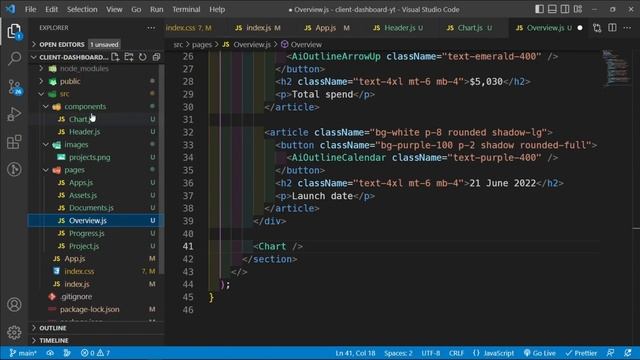
Task: Switch to the Chart.js tab
Action: click(470, 28)
